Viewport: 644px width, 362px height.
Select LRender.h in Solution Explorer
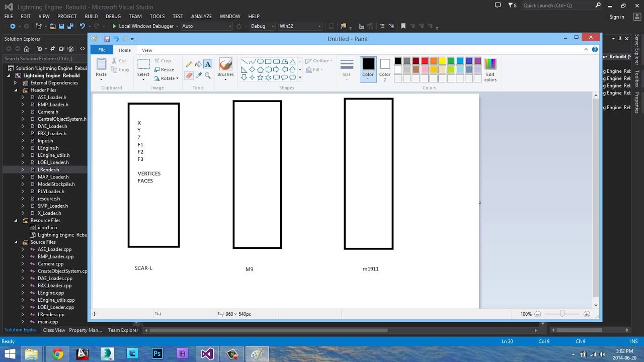(48, 170)
